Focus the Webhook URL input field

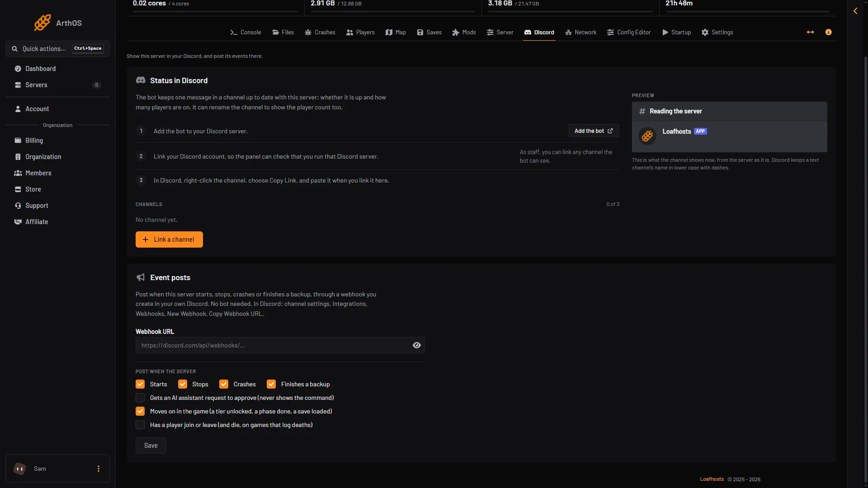click(x=280, y=345)
